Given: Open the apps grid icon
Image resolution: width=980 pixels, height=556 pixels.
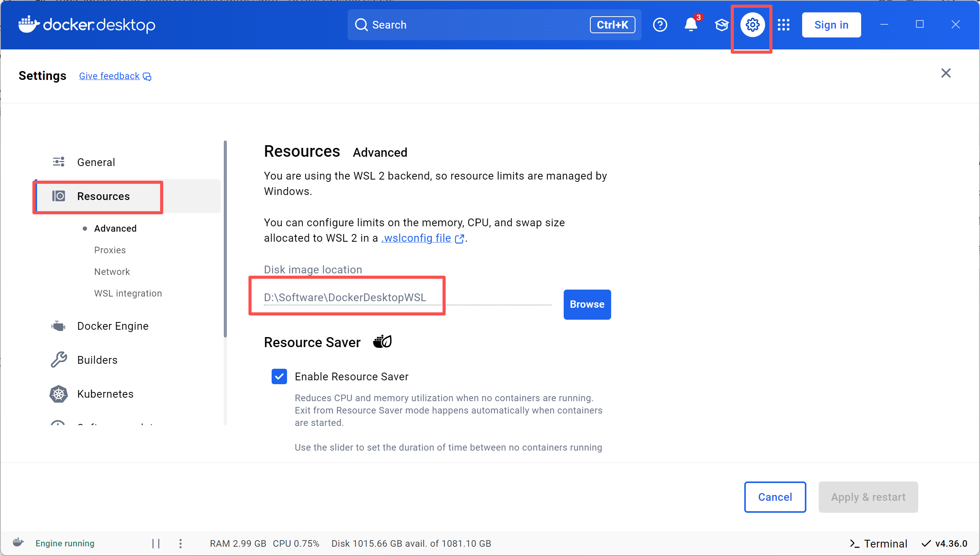Looking at the screenshot, I should [x=784, y=25].
